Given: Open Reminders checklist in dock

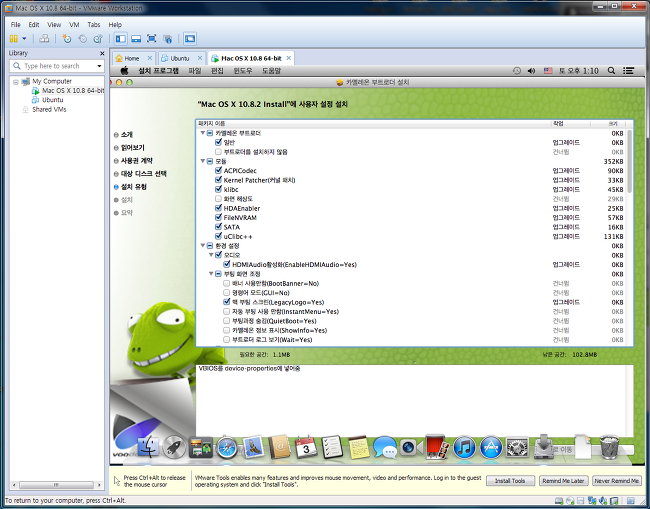Looking at the screenshot, I should pyautogui.click(x=332, y=447).
